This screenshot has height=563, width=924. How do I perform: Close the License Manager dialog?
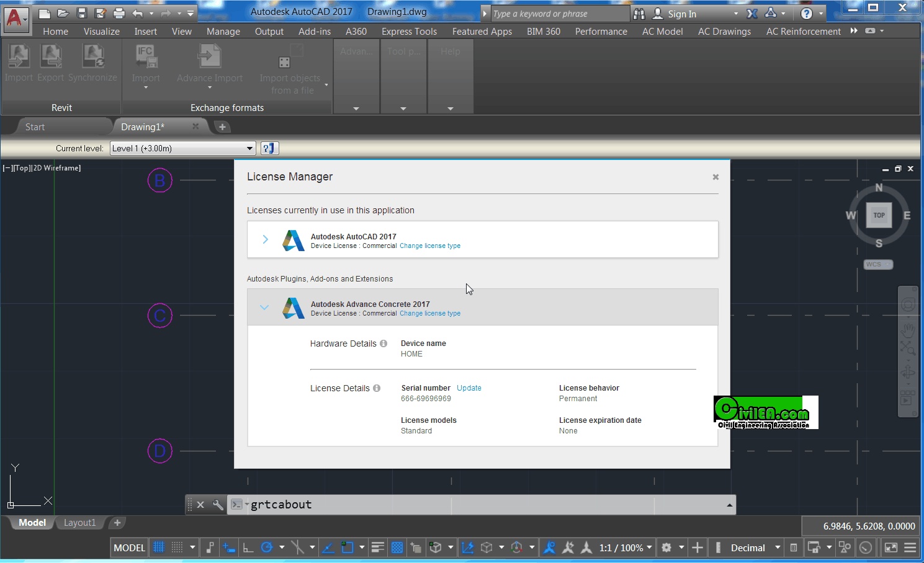click(x=715, y=177)
